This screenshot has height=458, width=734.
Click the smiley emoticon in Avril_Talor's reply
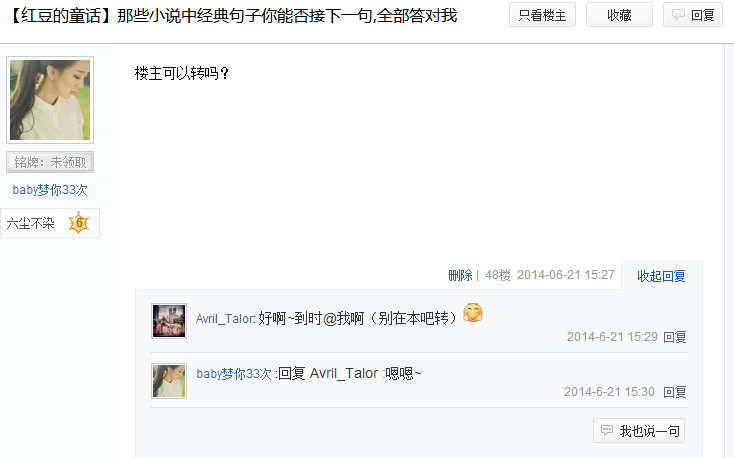coord(473,313)
